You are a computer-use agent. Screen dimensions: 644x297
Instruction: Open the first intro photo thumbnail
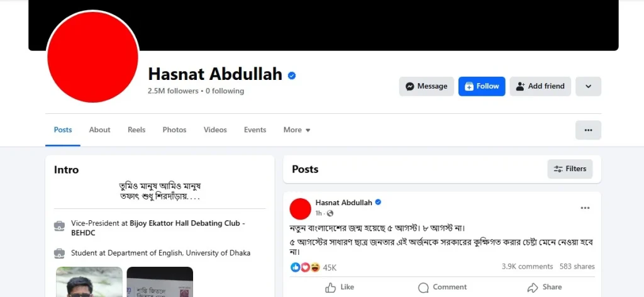pyautogui.click(x=89, y=282)
